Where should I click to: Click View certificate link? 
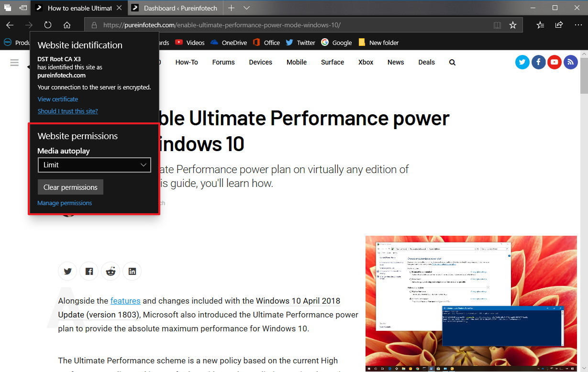click(58, 99)
